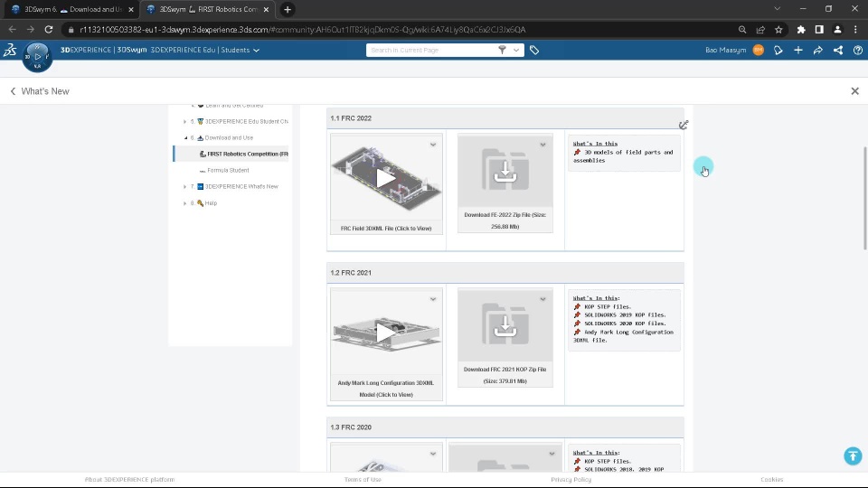The width and height of the screenshot is (868, 488).
Task: Click the back-to-top arrow button
Action: [x=853, y=455]
